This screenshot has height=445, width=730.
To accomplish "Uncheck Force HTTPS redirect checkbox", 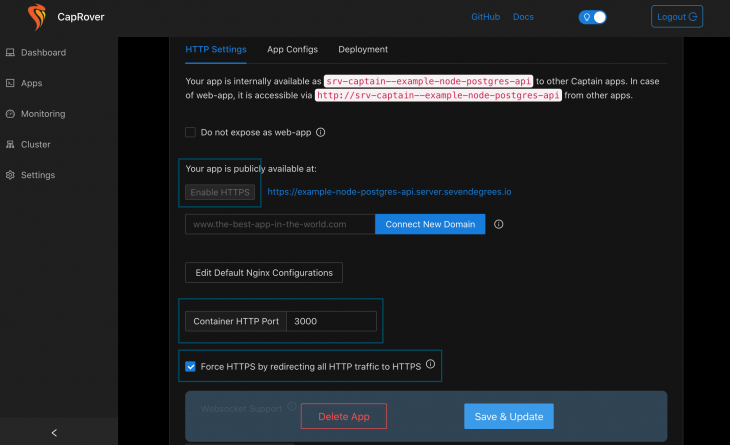I will tap(190, 367).
